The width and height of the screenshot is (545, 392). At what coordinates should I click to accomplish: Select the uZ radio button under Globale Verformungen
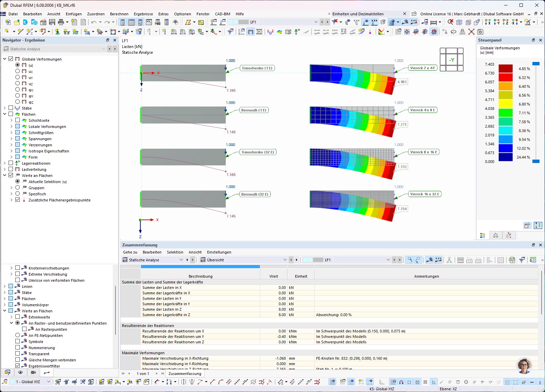click(18, 84)
